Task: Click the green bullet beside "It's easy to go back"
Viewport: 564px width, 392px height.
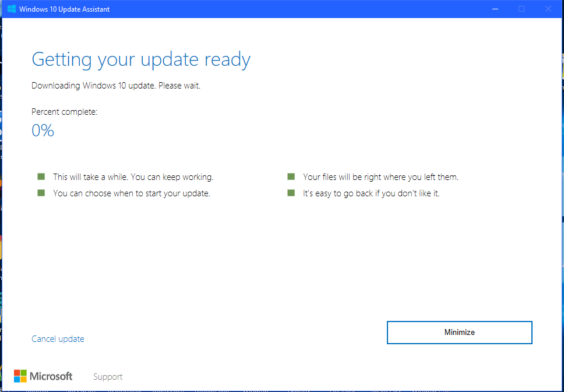Action: click(291, 193)
